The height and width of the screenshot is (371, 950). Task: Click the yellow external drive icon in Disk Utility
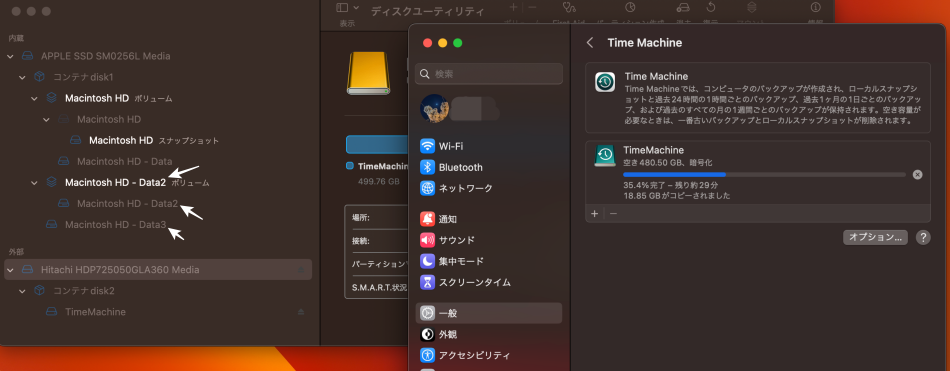[368, 73]
